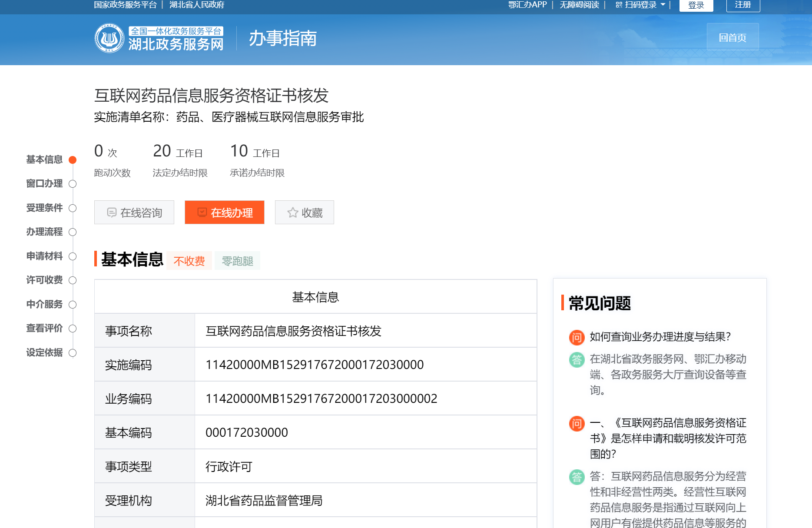Click the QR code icon beside 扫码登录
The width and height of the screenshot is (812, 528).
(619, 5)
